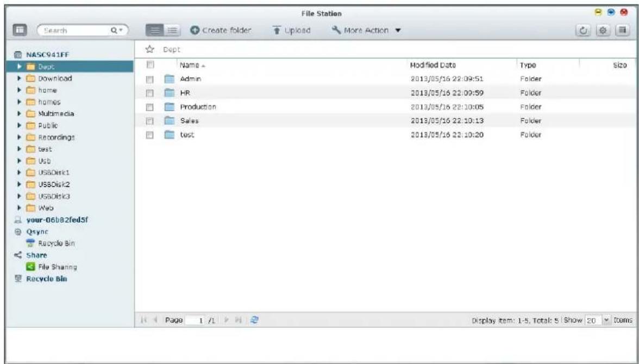The width and height of the screenshot is (639, 364).
Task: Click the refresh icon in top-right toolbar
Action: coord(584,30)
